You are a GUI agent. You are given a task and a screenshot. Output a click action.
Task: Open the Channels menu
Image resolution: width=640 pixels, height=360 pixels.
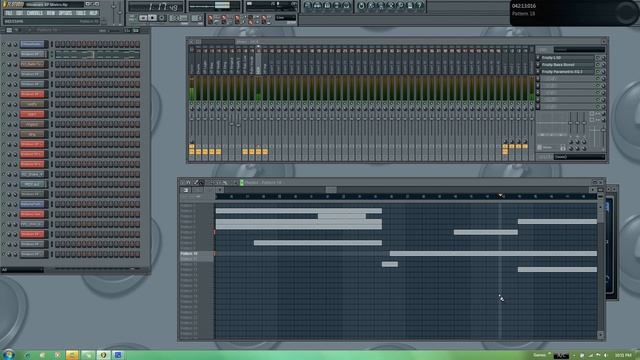[35, 13]
